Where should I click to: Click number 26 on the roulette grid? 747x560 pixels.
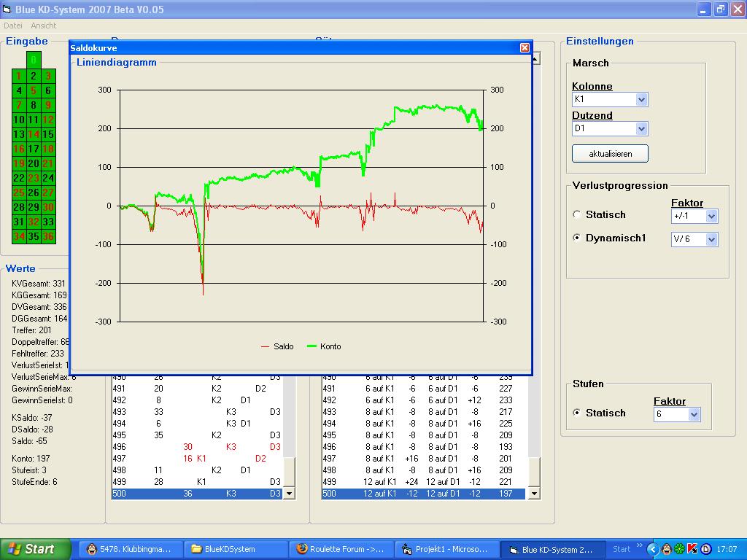[34, 192]
